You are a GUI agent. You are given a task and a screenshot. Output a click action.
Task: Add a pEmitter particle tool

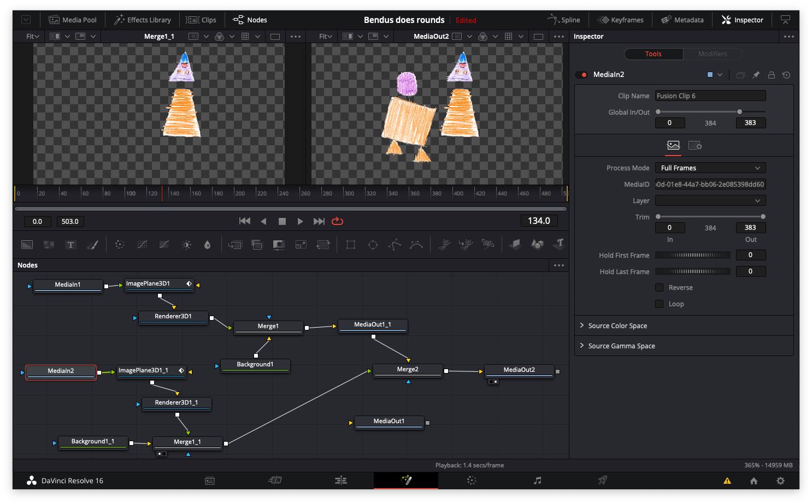point(444,245)
